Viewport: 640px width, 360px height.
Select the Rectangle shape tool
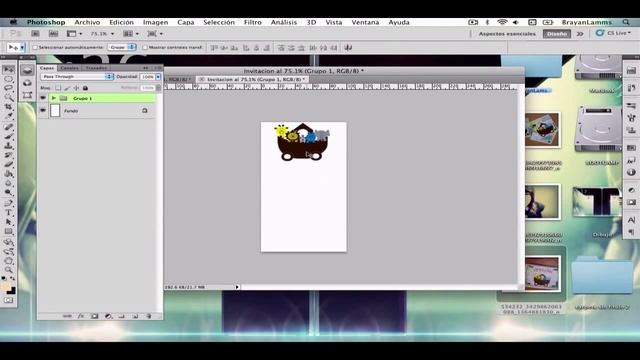click(8, 231)
